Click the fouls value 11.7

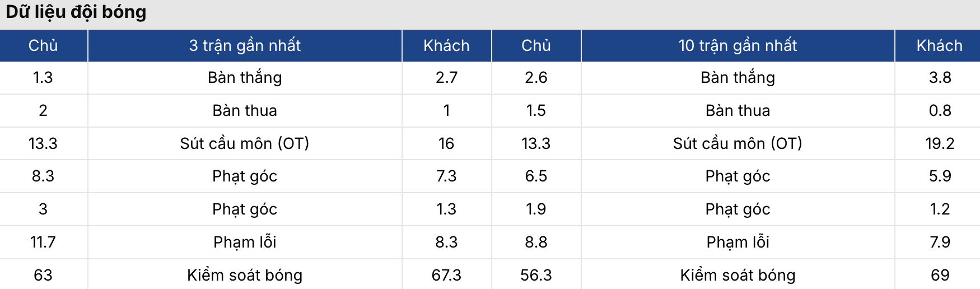pos(43,242)
